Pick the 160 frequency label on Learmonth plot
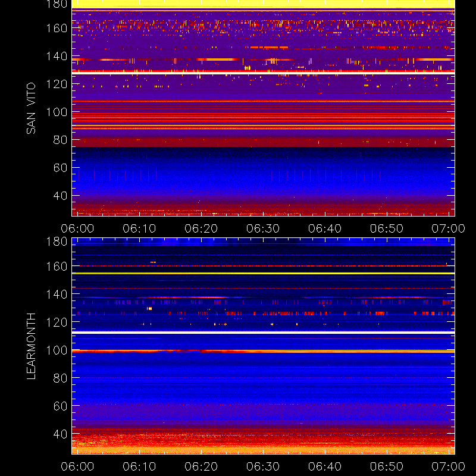 pos(57,267)
